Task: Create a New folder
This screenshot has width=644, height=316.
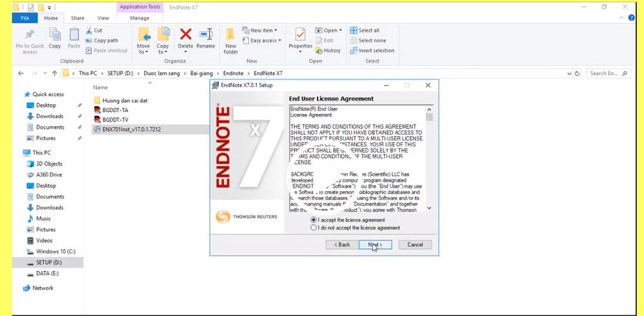Action: coord(231,41)
